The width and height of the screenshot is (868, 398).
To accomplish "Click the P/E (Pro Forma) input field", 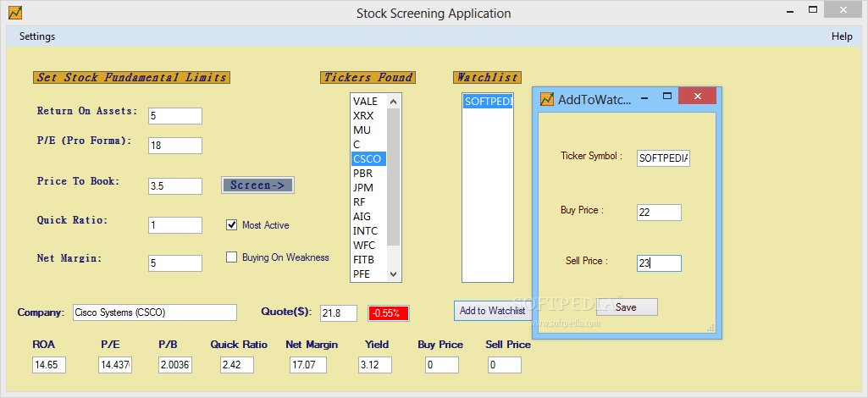I will tap(175, 146).
